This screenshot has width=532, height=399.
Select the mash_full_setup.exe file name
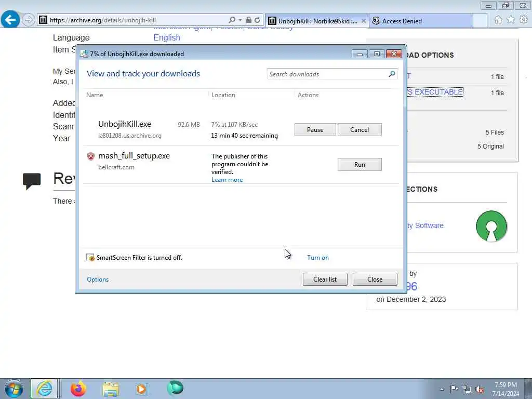click(134, 156)
